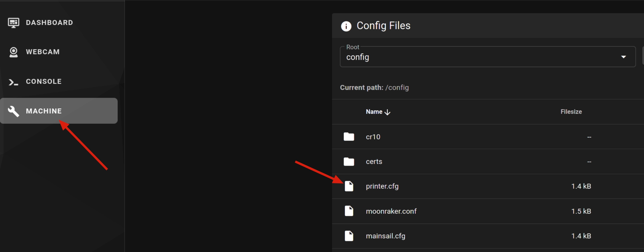
Task: Click the Webcam camera icon
Action: [x=13, y=52]
